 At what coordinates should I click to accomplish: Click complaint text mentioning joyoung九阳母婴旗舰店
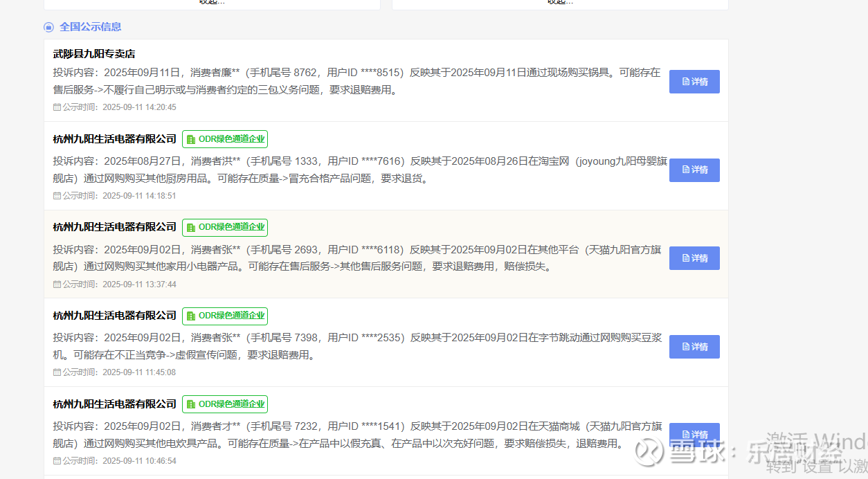pos(360,170)
